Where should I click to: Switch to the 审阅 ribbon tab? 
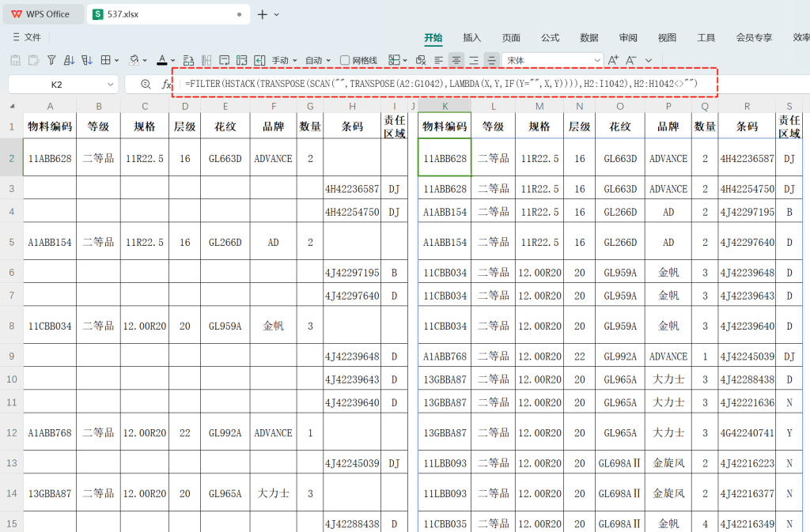click(x=627, y=38)
